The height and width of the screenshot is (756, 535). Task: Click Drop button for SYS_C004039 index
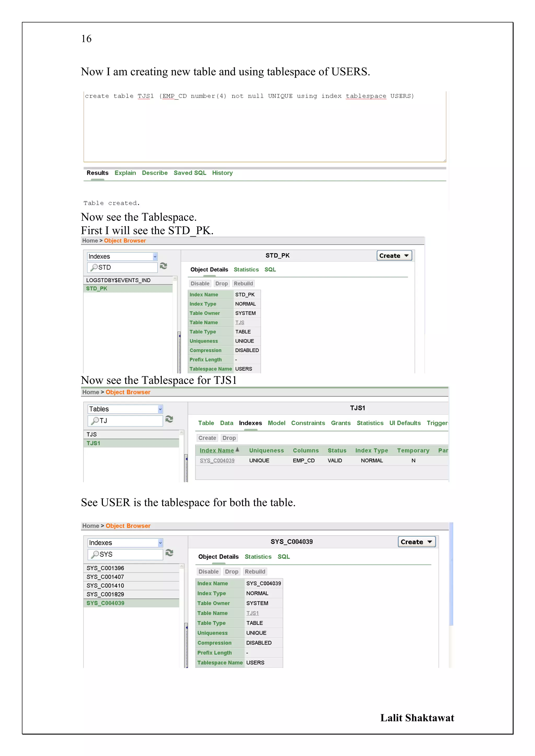point(232,572)
